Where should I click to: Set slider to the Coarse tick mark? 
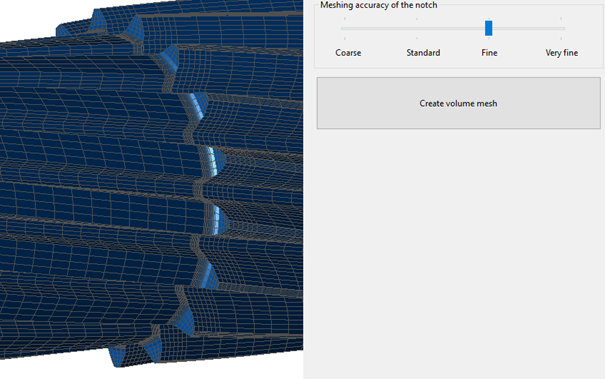[345, 28]
